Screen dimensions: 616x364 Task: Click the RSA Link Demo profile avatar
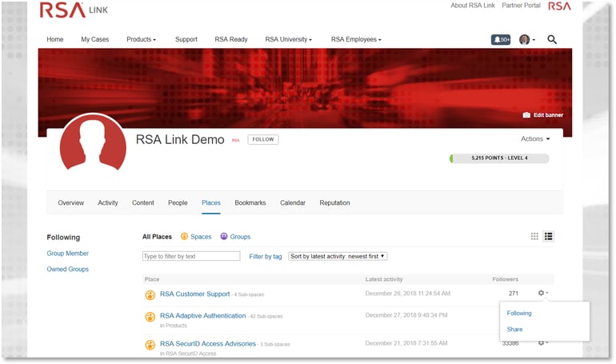pyautogui.click(x=93, y=146)
